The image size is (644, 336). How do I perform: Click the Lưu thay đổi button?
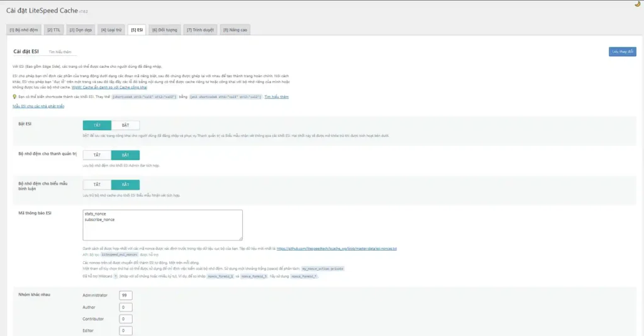click(x=622, y=51)
